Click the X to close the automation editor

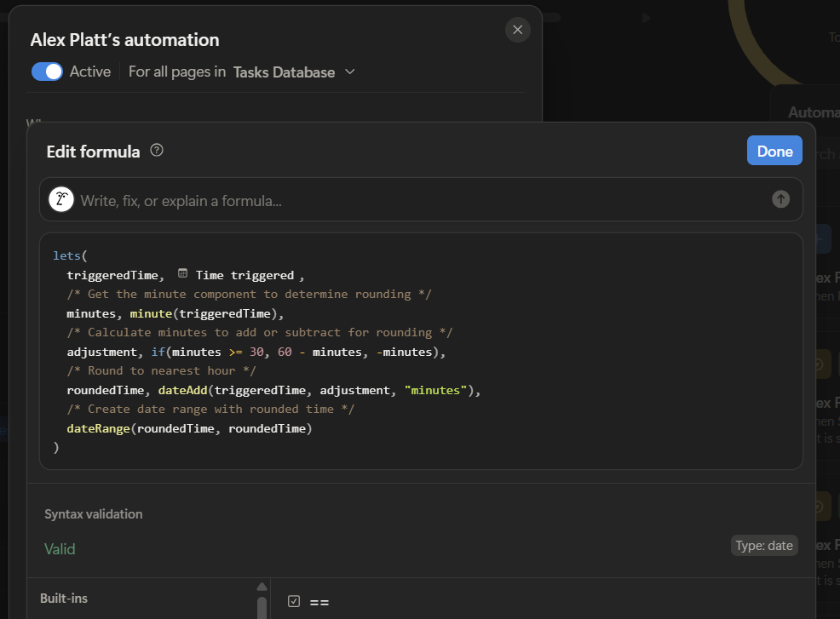point(517,30)
